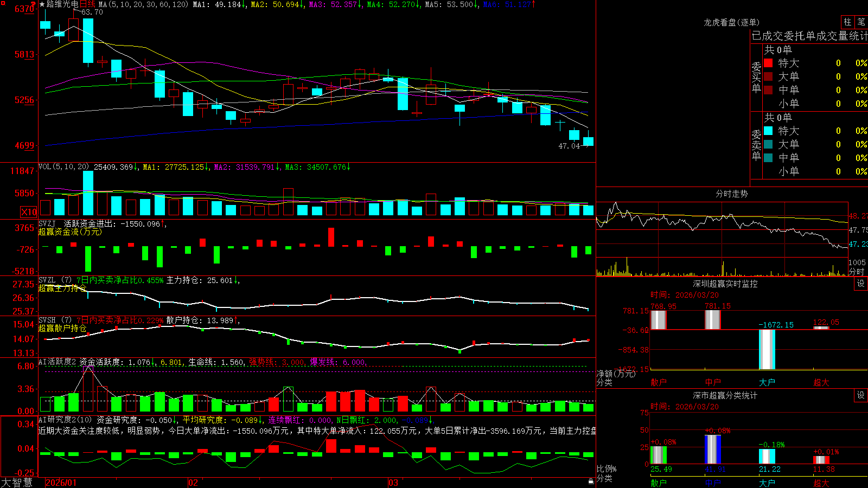Click the teal 大单 sell-order legend swatch
868x488 pixels.
pyautogui.click(x=768, y=144)
